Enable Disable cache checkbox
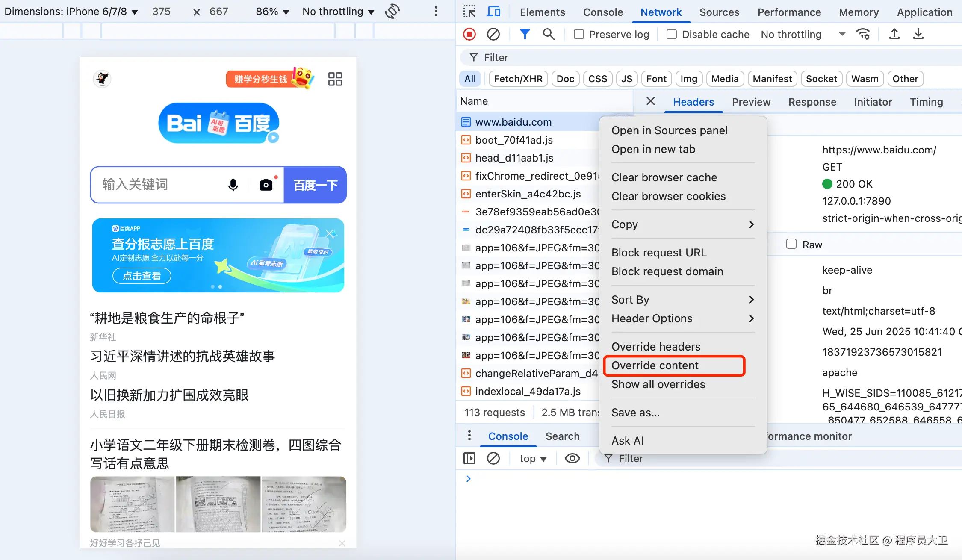962x560 pixels. [x=672, y=34]
